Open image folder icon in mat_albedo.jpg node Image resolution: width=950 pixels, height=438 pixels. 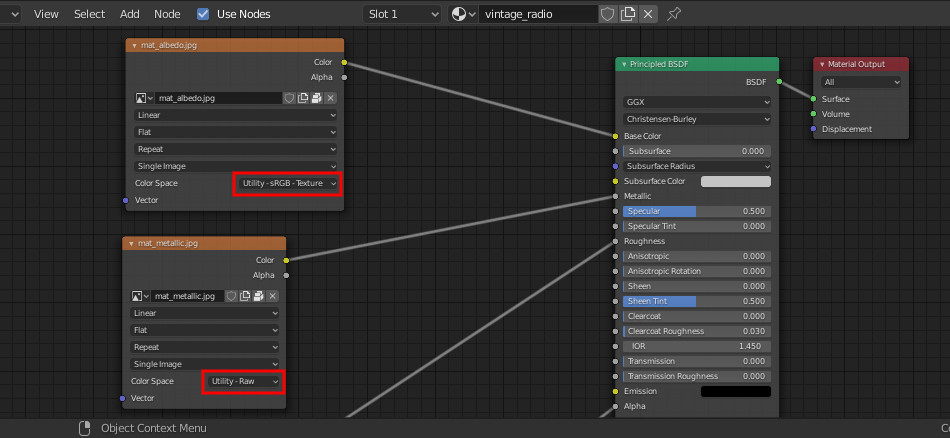316,98
